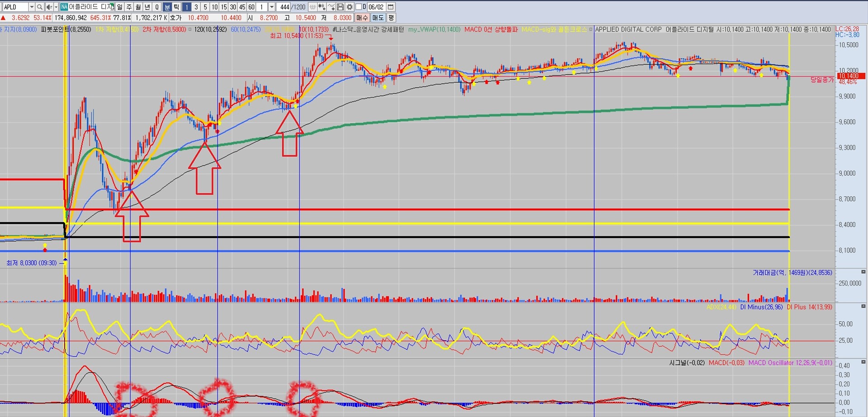868x417 pixels.
Task: Click the green my_VWAP indicator legend label
Action: tap(434, 29)
